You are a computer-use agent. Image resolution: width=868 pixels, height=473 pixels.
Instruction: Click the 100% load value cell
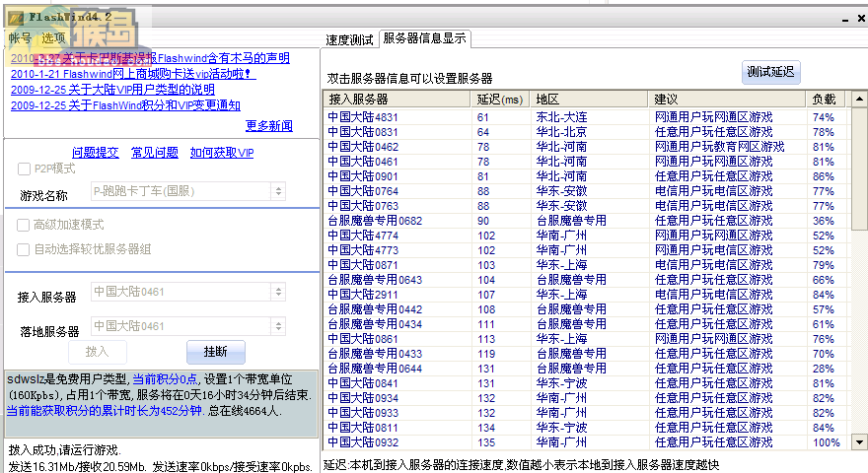(827, 442)
